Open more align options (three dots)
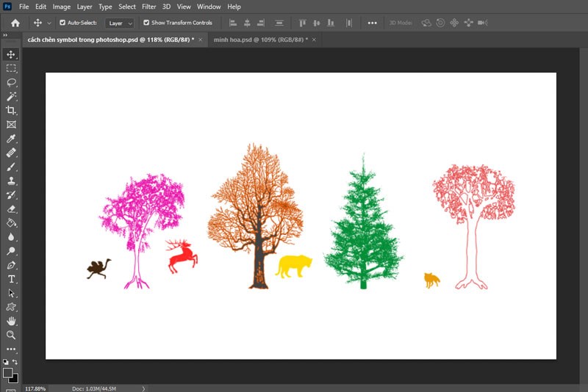 point(372,23)
